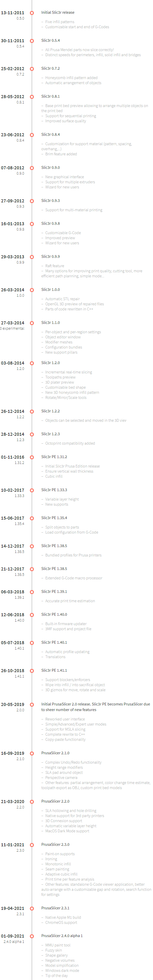The height and width of the screenshot is (980, 153).
Task: Click the Slic3r 0.9.0 timeline marker
Action: pos(32,168)
